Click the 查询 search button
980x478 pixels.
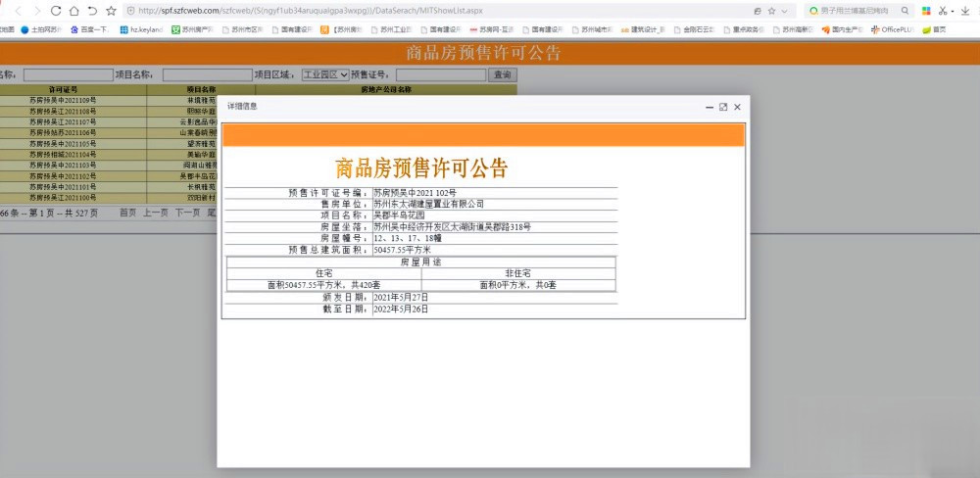pyautogui.click(x=503, y=74)
